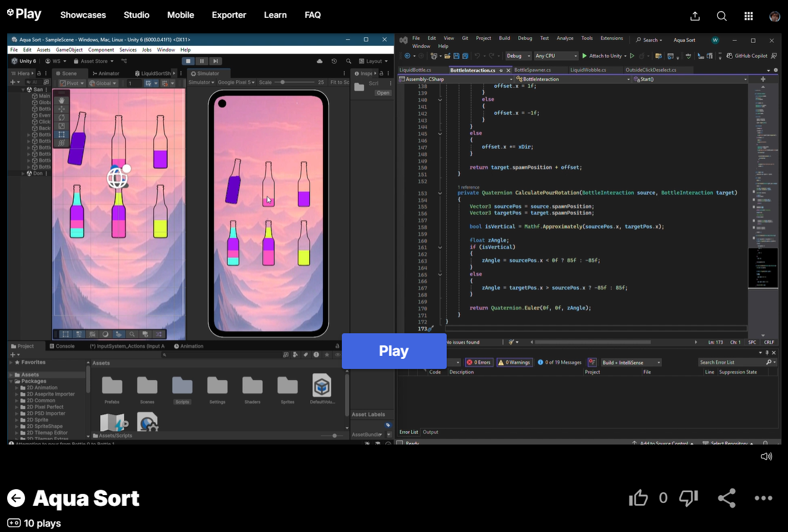Toggle the 0 Warnings filter in Visual Studio

pos(514,362)
